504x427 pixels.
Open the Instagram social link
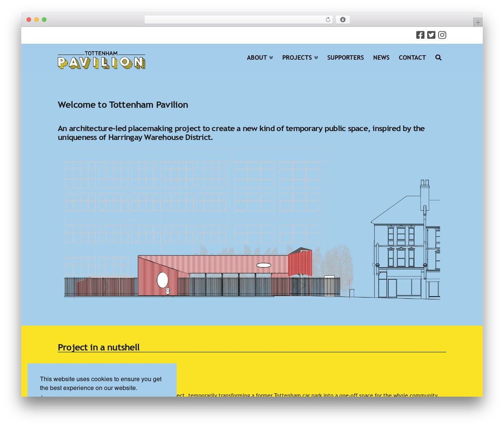(x=442, y=35)
